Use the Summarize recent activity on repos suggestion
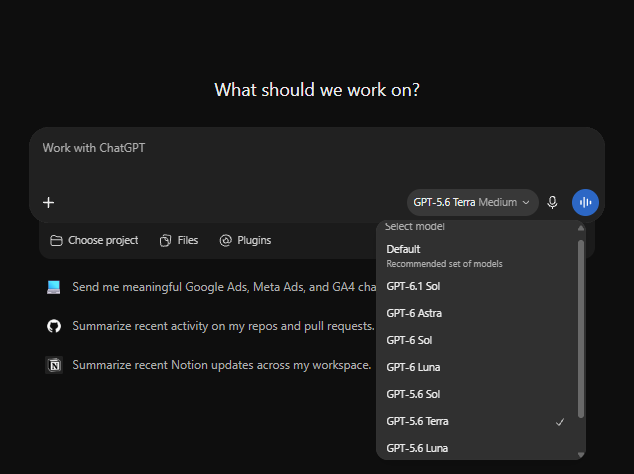Image resolution: width=634 pixels, height=474 pixels. pos(210,326)
